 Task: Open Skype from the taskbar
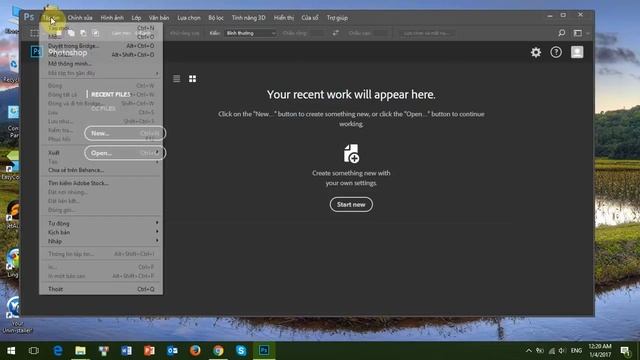[x=241, y=351]
